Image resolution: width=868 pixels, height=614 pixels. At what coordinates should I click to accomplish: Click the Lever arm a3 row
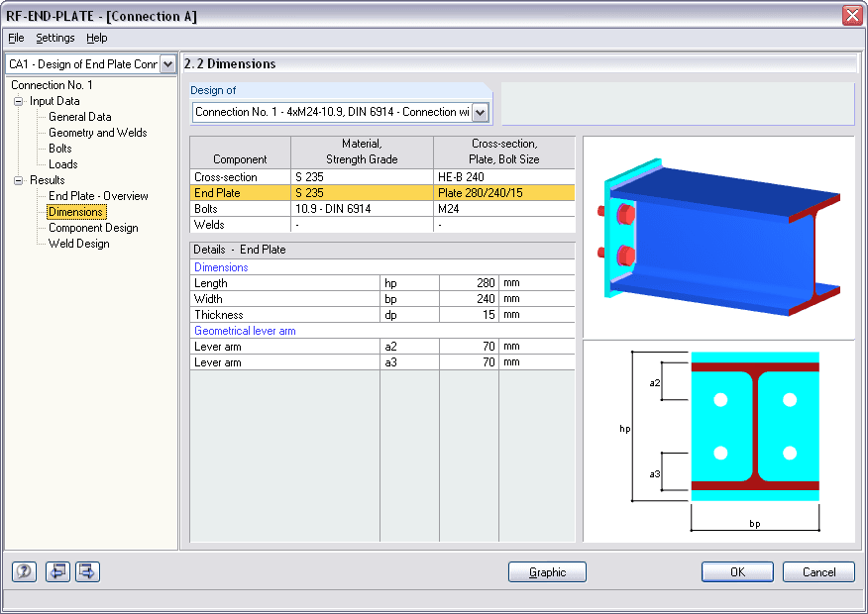(x=381, y=362)
